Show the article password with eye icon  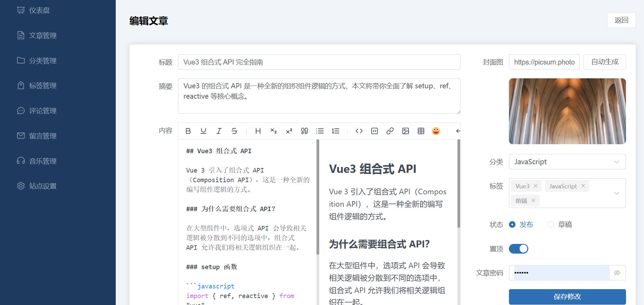617,273
